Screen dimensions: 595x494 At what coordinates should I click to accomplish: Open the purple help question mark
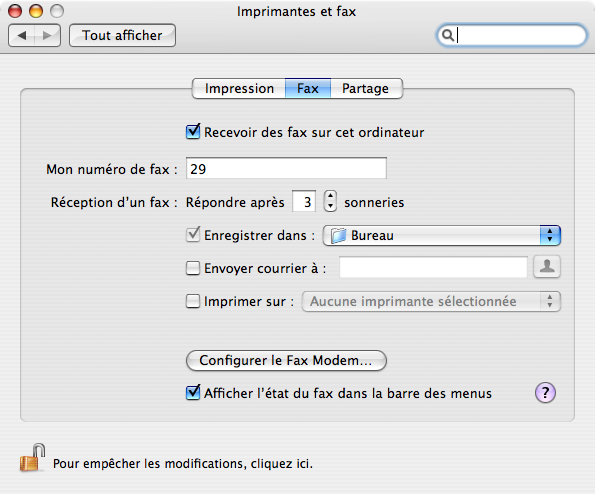tap(545, 393)
